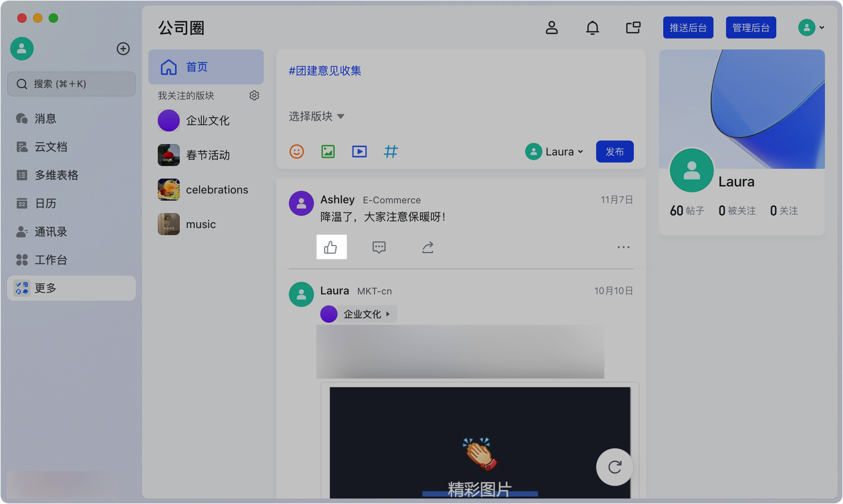
Task: Click Laura's large profile card avatar
Action: (x=692, y=170)
